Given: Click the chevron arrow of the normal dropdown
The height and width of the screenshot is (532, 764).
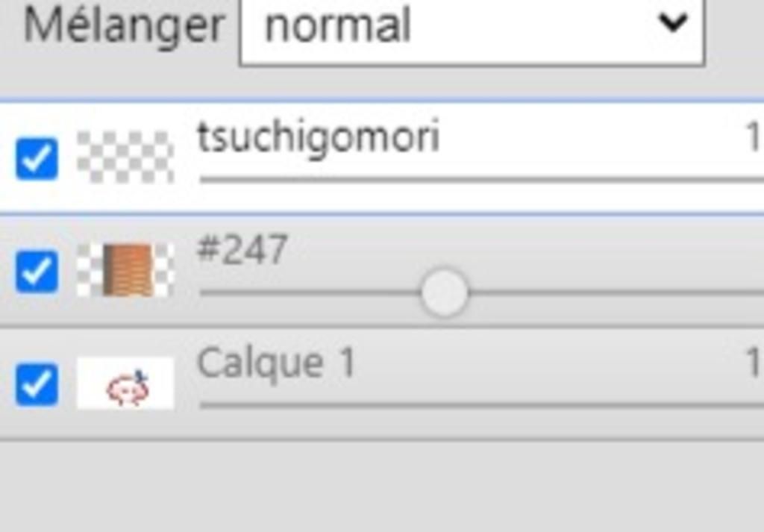Looking at the screenshot, I should coord(673,23).
